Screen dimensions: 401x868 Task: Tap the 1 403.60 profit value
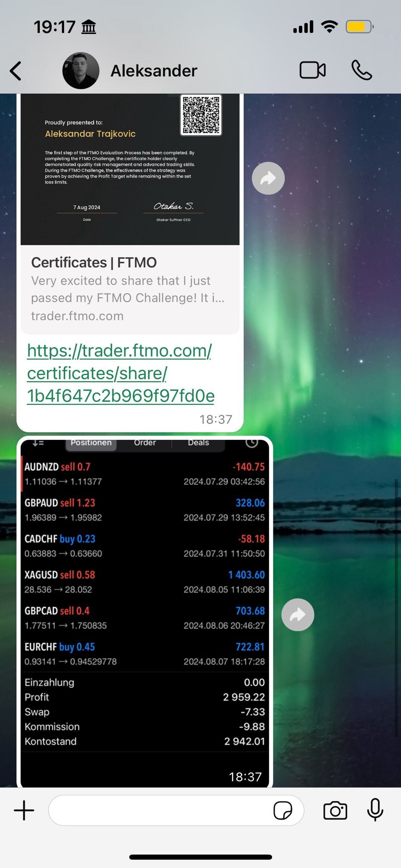click(246, 575)
